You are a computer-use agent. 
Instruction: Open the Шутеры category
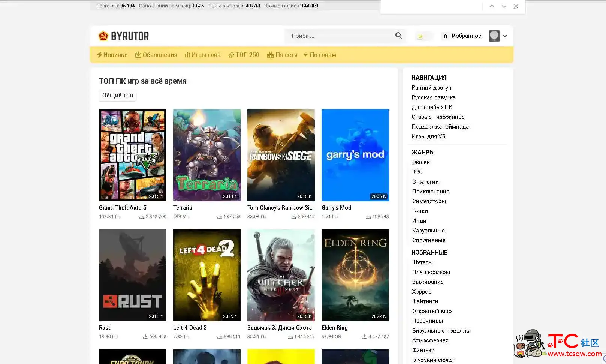pos(422,262)
